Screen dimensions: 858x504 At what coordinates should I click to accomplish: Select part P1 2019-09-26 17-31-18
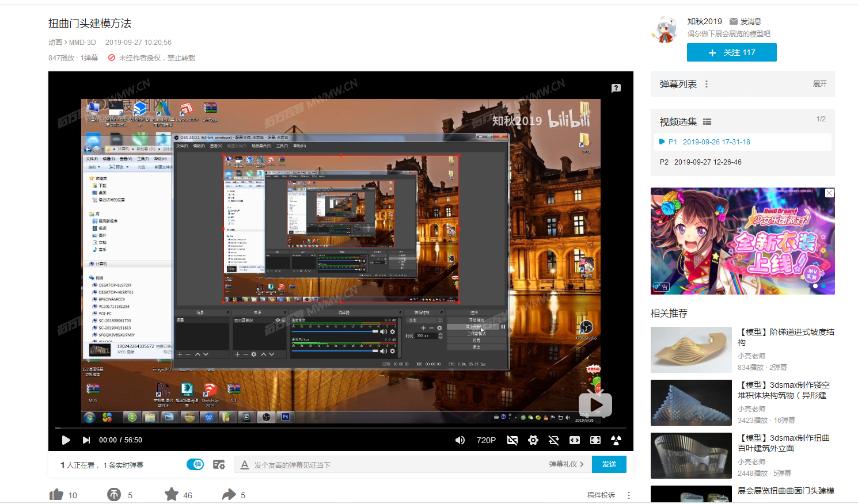click(x=743, y=142)
